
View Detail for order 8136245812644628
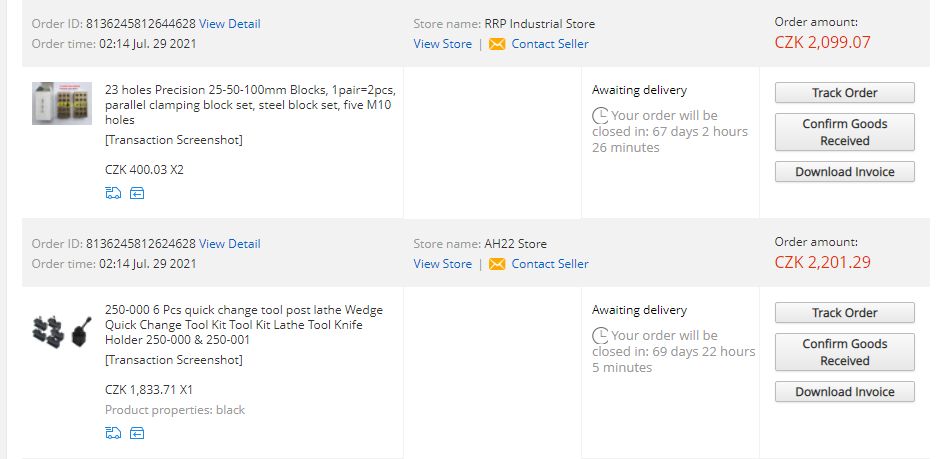click(230, 23)
